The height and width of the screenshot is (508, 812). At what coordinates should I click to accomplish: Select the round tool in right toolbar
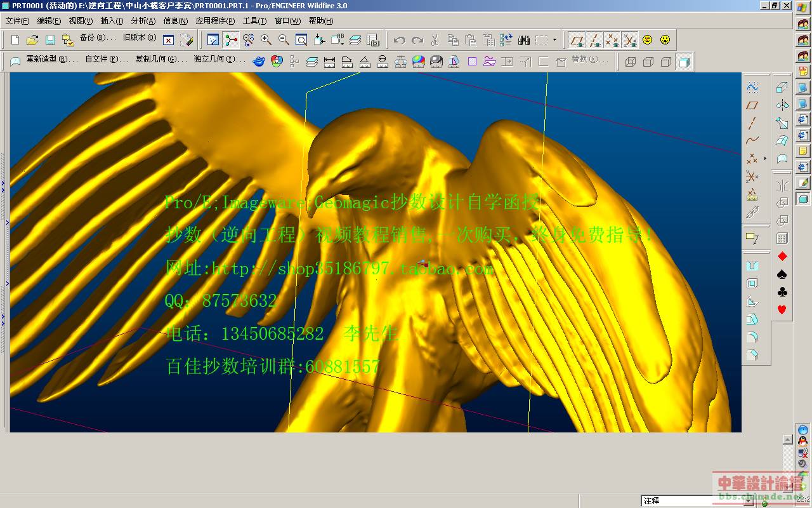pos(752,337)
